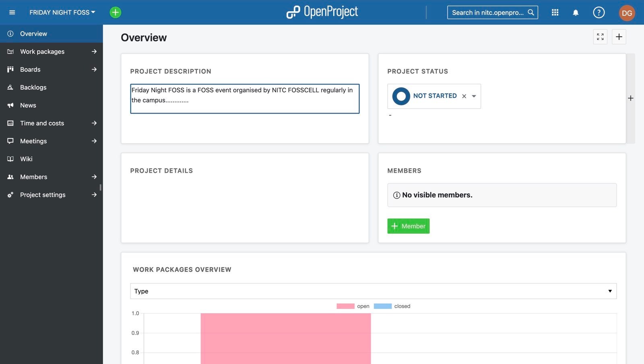Open the modules grid icon
The height and width of the screenshot is (364, 644).
[x=555, y=12]
